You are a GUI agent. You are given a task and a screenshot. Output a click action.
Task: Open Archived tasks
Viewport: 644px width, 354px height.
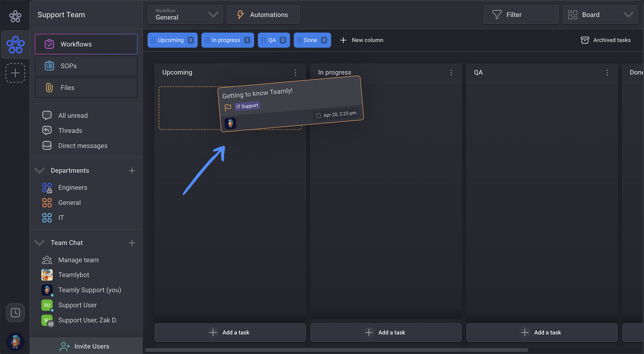605,40
